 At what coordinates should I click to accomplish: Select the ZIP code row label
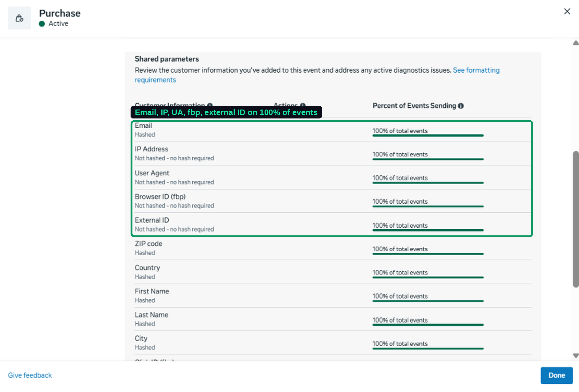(148, 244)
